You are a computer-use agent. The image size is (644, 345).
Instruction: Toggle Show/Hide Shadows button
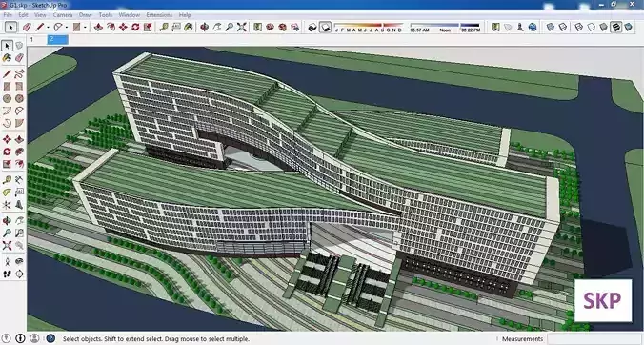tap(325, 27)
